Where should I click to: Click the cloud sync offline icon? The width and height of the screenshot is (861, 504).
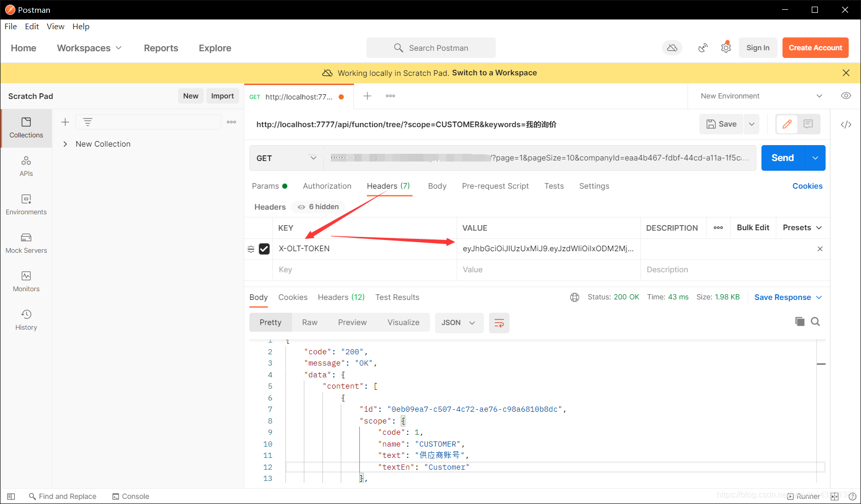(672, 48)
